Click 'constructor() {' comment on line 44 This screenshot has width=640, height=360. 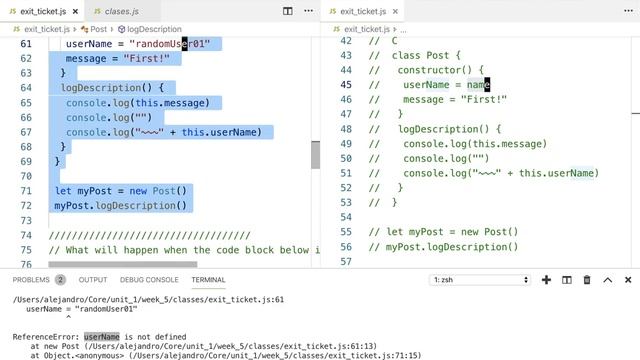pyautogui.click(x=441, y=70)
